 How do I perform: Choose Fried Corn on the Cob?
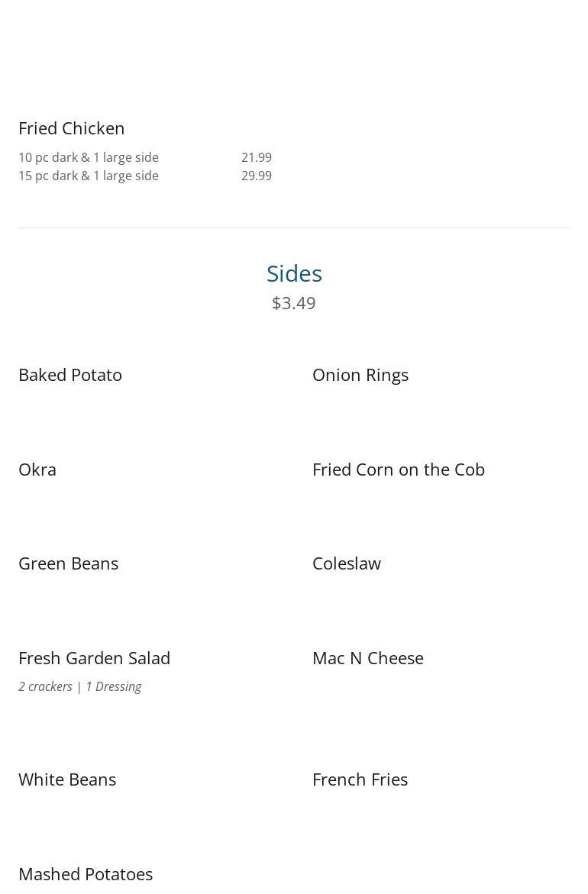pos(399,470)
